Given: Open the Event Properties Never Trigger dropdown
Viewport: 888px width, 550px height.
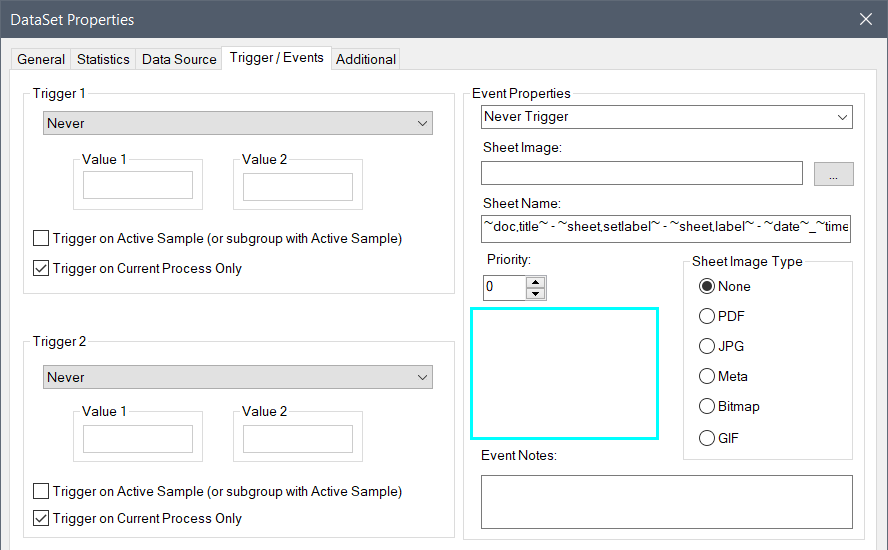Looking at the screenshot, I should pos(666,117).
